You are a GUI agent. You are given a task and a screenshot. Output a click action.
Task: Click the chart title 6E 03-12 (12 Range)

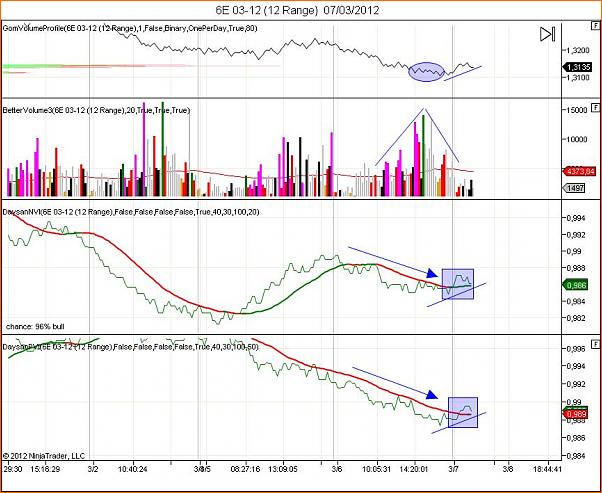(266, 10)
